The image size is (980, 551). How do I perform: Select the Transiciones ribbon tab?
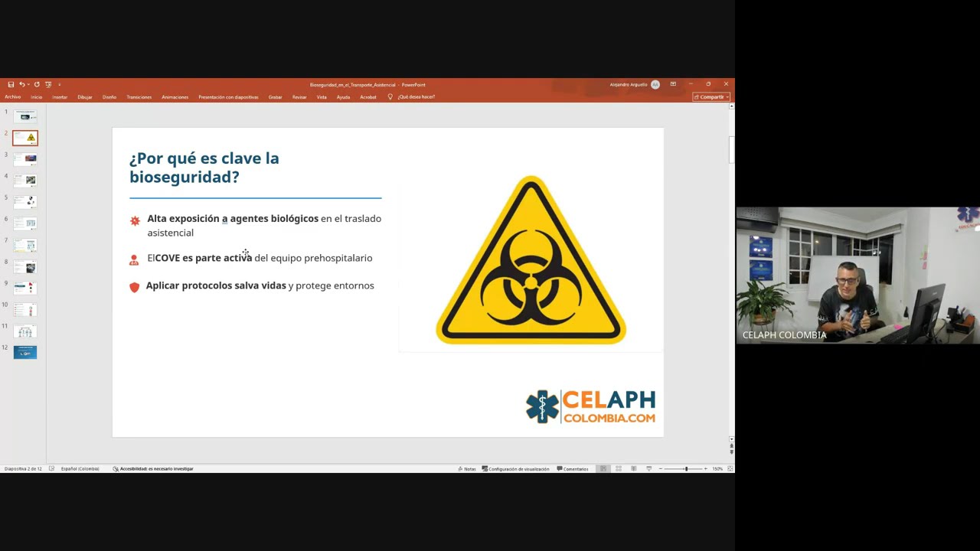point(139,97)
